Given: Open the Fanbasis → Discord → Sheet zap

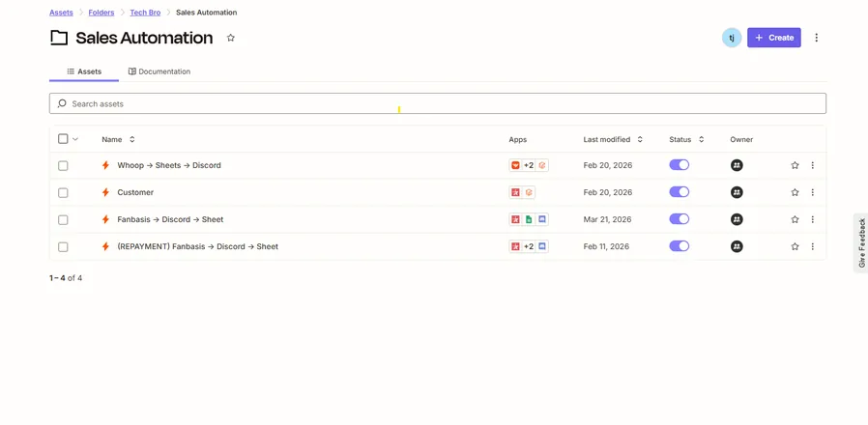Looking at the screenshot, I should click(170, 219).
